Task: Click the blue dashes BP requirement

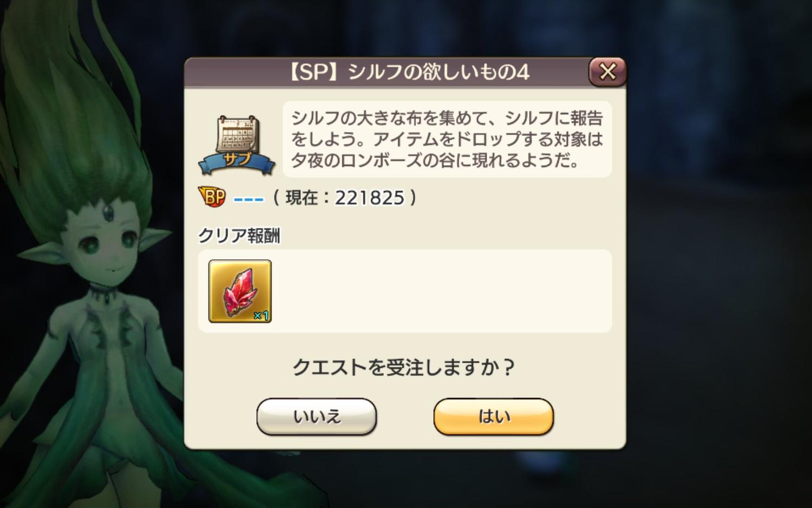Action: click(248, 199)
